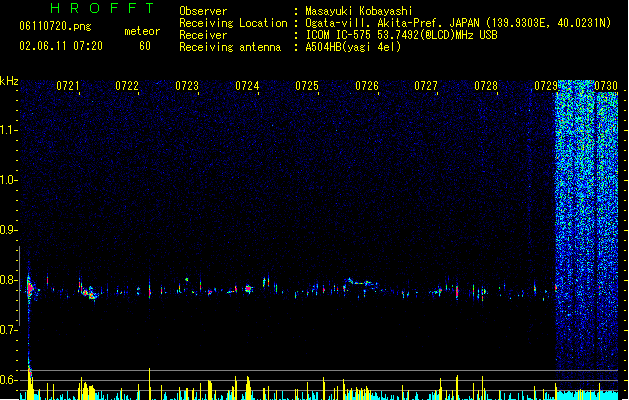Click the Receiver label

(x=203, y=35)
